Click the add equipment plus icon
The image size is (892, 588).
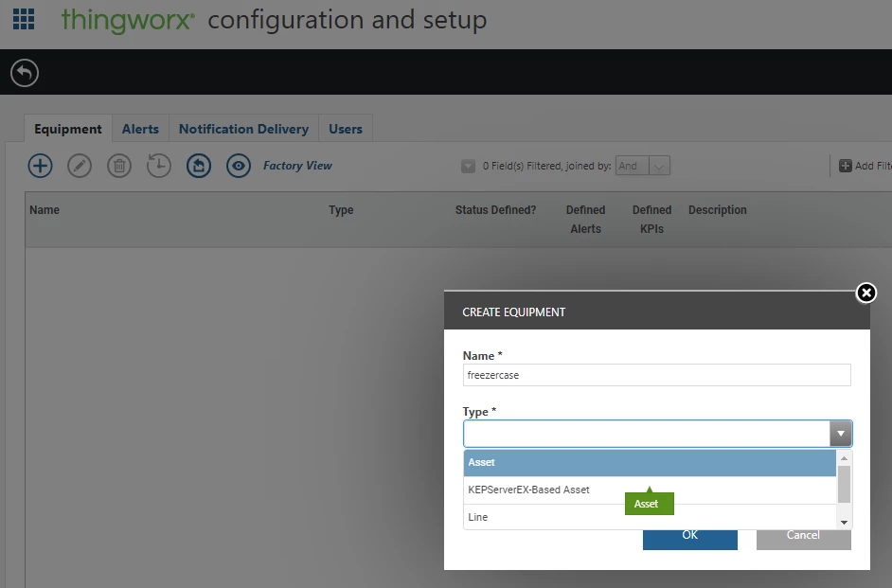coord(40,166)
